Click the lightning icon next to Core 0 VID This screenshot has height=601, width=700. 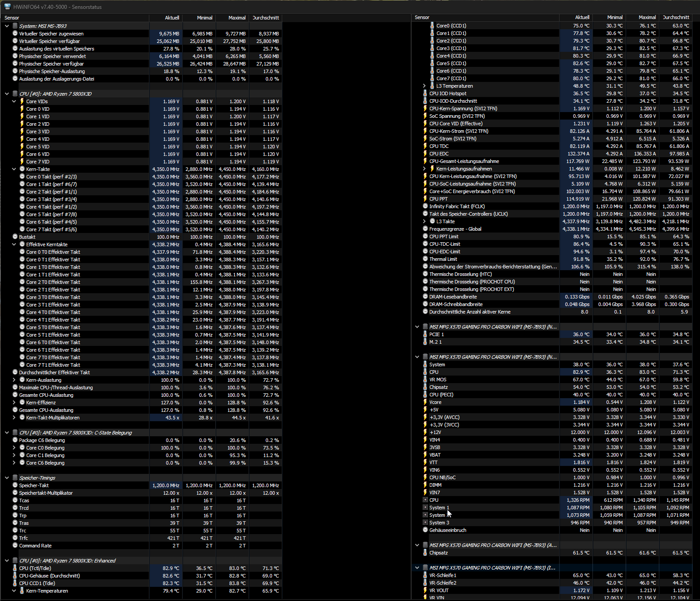pyautogui.click(x=22, y=109)
